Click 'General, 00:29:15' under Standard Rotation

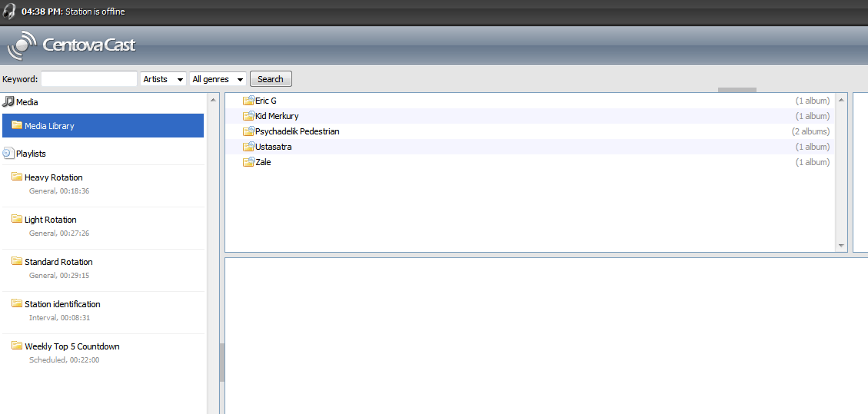[59, 275]
